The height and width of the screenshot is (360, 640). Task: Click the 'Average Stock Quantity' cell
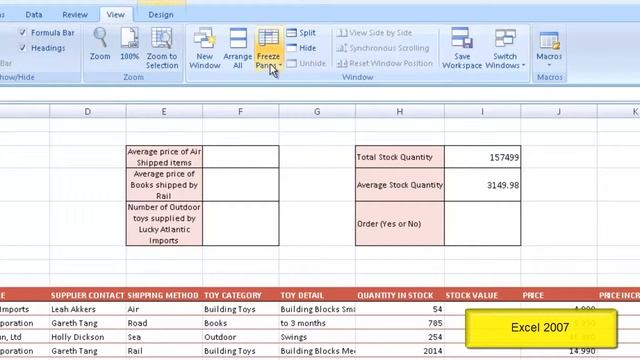pyautogui.click(x=400, y=184)
